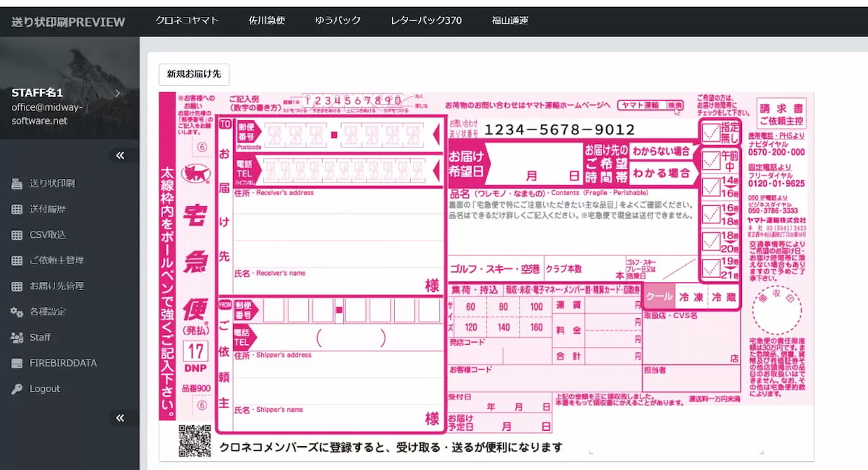Click the ヤマト運輸 検索 search box

(650, 105)
